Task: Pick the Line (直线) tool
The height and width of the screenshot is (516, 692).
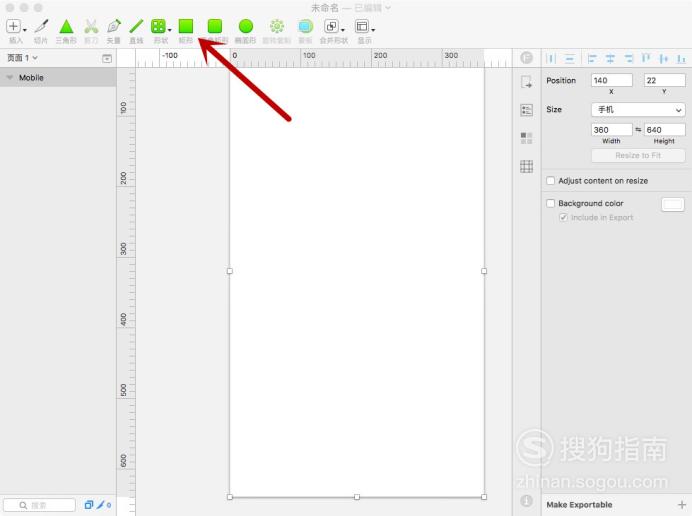Action: (x=136, y=26)
